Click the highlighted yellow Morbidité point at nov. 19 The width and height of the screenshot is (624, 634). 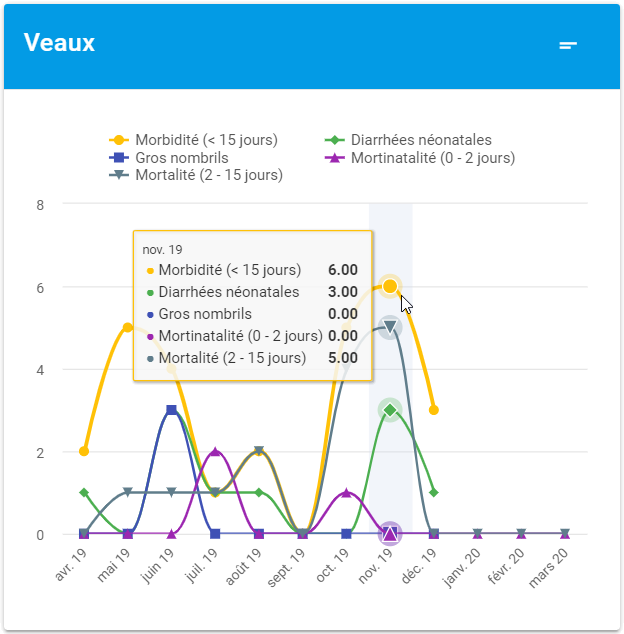coord(390,286)
